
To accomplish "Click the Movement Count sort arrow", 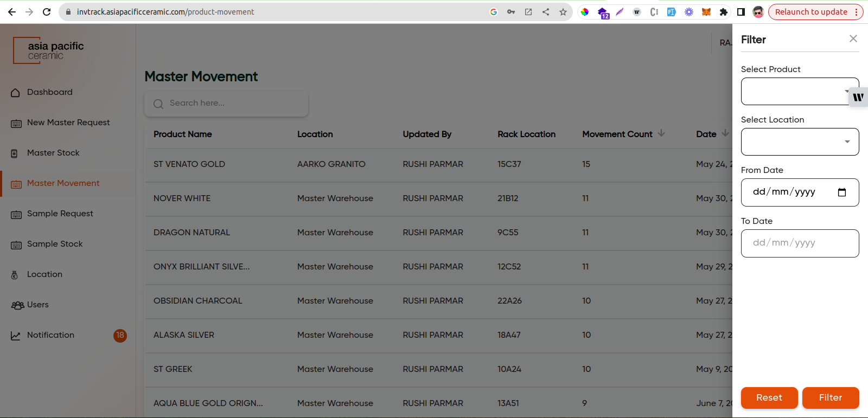I will point(661,133).
